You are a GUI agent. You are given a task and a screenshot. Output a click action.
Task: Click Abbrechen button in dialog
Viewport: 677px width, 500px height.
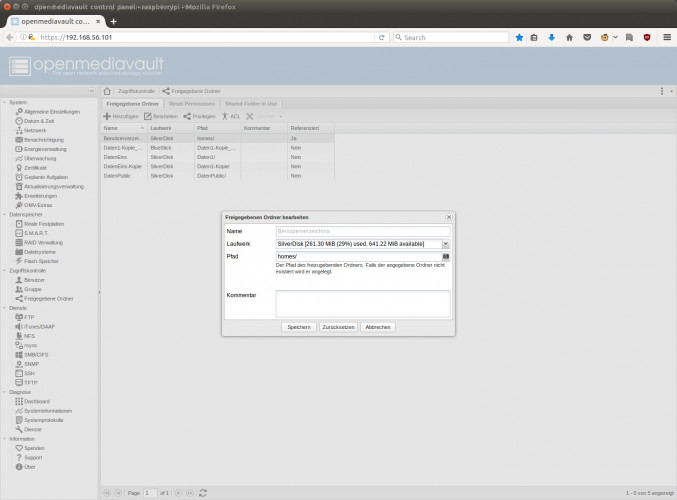378,327
